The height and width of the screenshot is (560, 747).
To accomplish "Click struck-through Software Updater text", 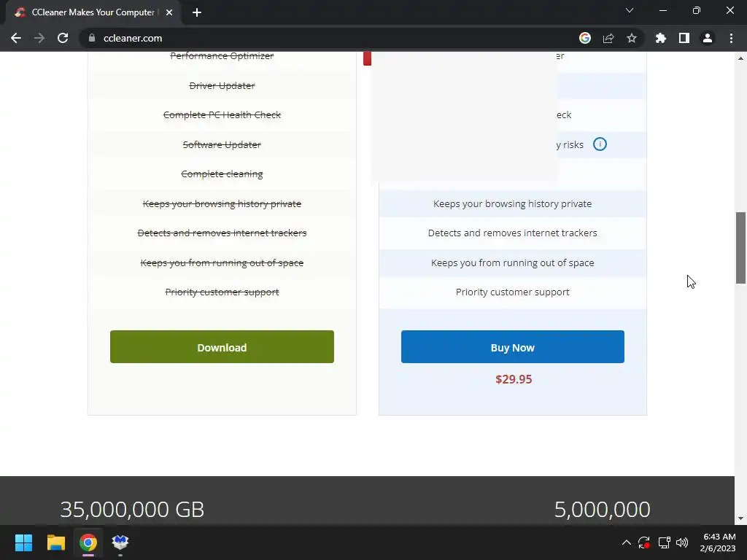I will (222, 144).
